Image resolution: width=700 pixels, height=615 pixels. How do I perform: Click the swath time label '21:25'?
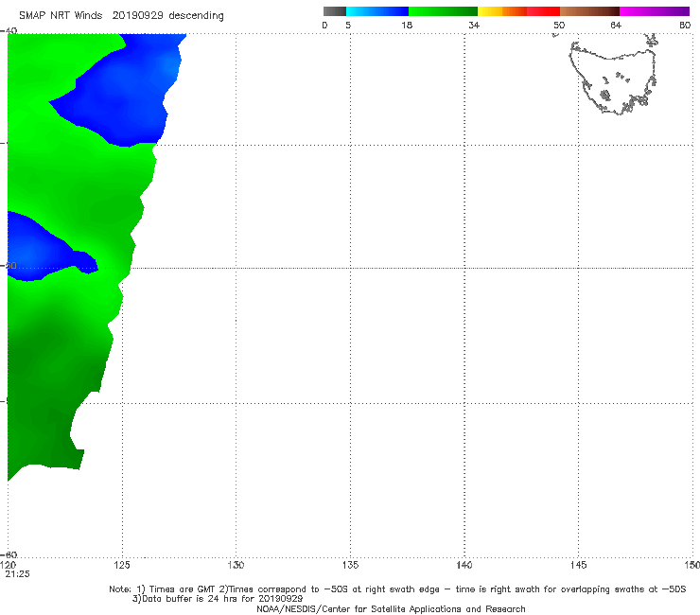click(x=17, y=574)
